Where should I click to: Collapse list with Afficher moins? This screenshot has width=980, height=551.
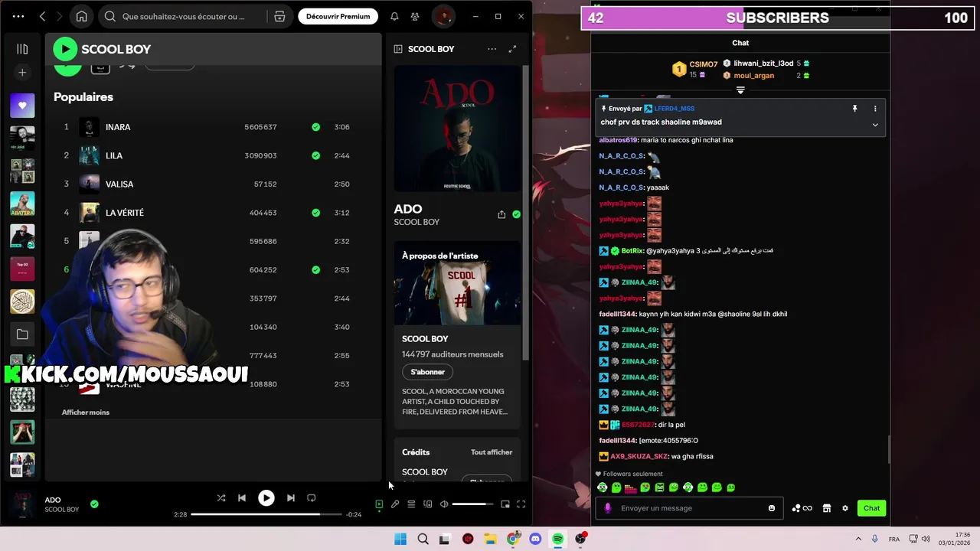click(86, 412)
